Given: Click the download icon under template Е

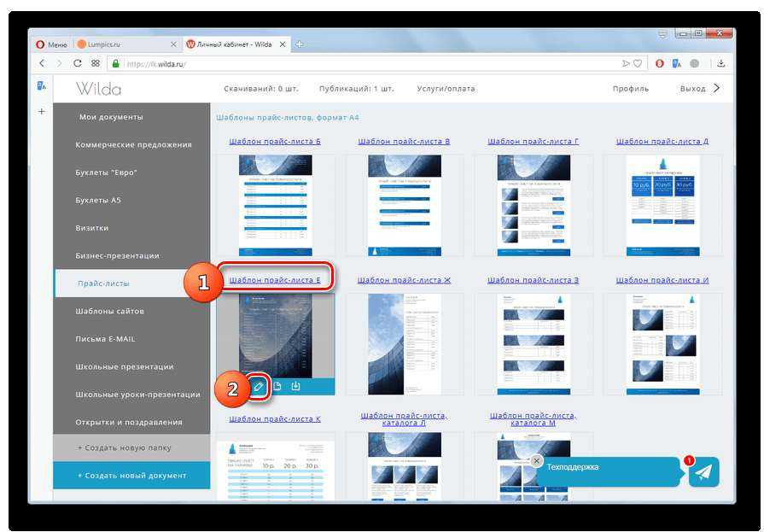Looking at the screenshot, I should pos(295,386).
